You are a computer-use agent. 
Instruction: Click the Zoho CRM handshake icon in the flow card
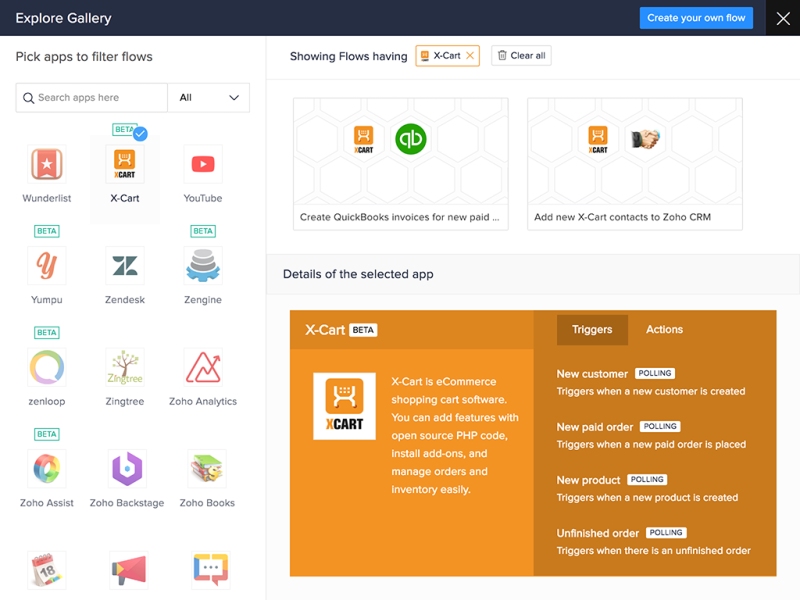coord(645,139)
